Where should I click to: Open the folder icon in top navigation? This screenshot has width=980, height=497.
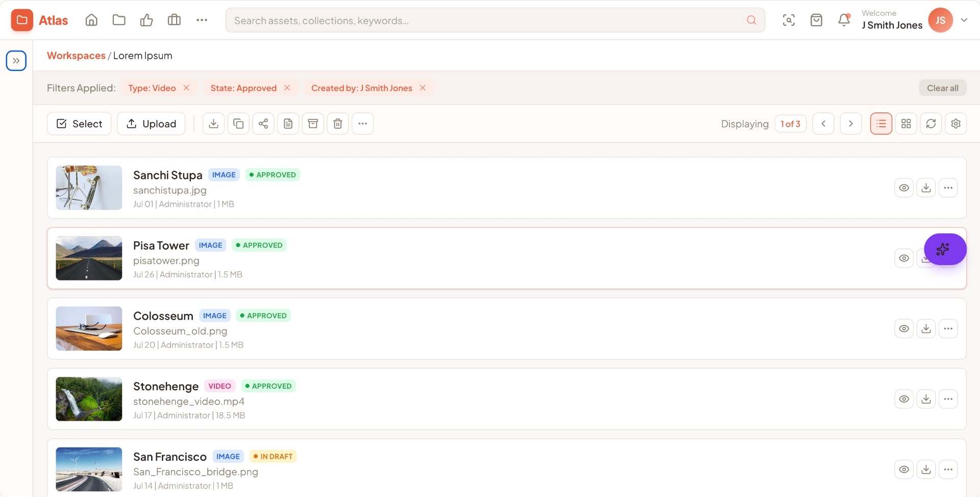pyautogui.click(x=119, y=20)
